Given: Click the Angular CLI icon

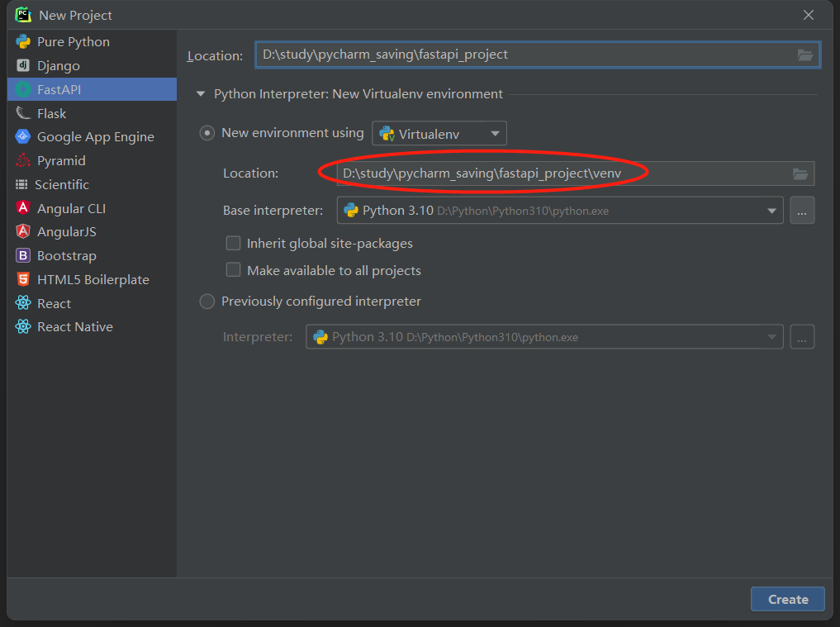Looking at the screenshot, I should pyautogui.click(x=23, y=208).
